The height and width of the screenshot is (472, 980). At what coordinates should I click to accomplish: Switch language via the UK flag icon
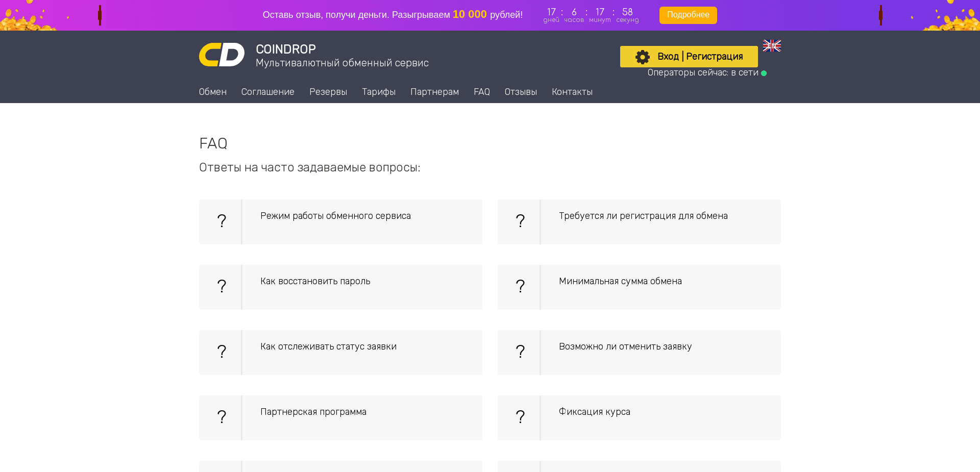(x=771, y=46)
